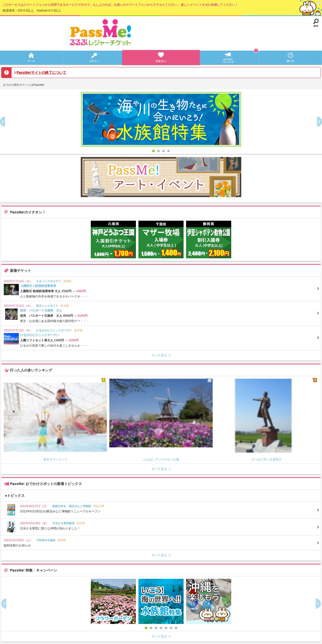Click すべて見る under トピックス

click(x=161, y=555)
